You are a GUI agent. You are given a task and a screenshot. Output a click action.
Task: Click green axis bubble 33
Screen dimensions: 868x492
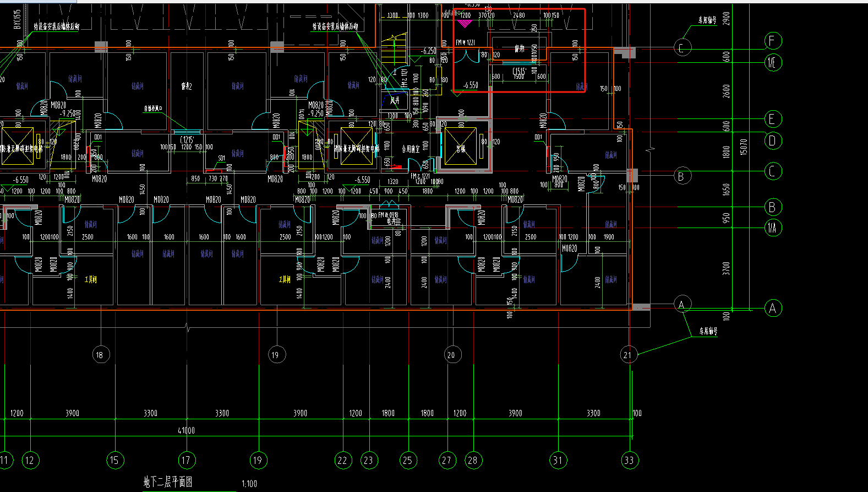click(x=629, y=460)
